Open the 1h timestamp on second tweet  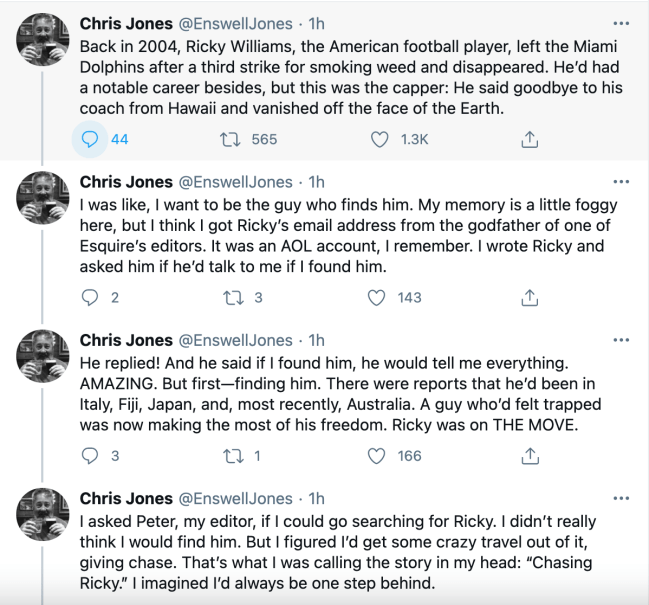(316, 182)
